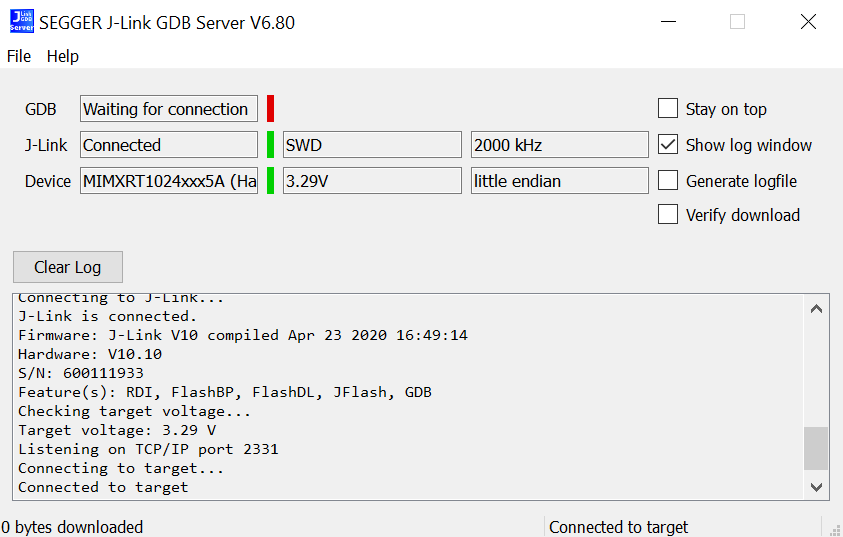Click the J-Link GDB Server title bar icon
The height and width of the screenshot is (537, 843).
click(x=21, y=21)
